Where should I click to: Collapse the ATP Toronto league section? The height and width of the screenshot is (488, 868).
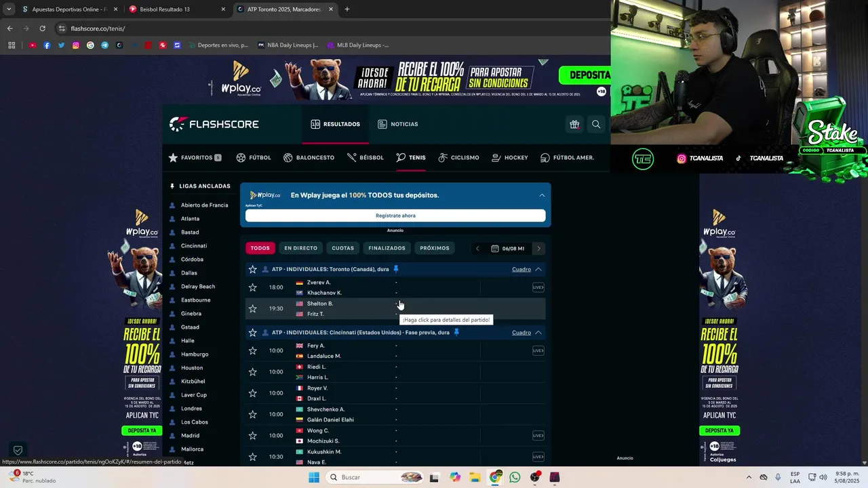point(538,269)
